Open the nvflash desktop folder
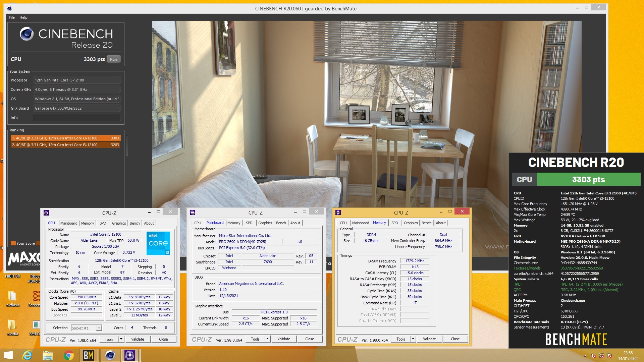 12,298
